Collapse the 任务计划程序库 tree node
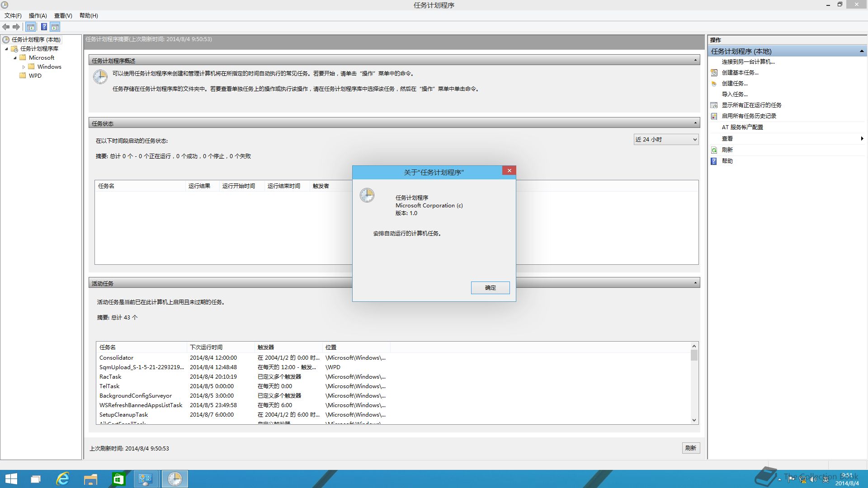Screen dimensions: 868x488 tap(6, 49)
